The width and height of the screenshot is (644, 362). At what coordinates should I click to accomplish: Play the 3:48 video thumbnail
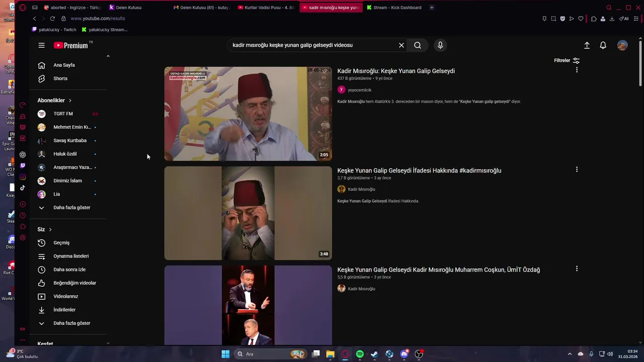(248, 213)
